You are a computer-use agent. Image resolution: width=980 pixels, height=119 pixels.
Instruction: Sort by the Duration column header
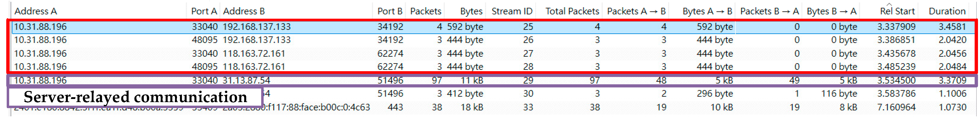point(947,11)
